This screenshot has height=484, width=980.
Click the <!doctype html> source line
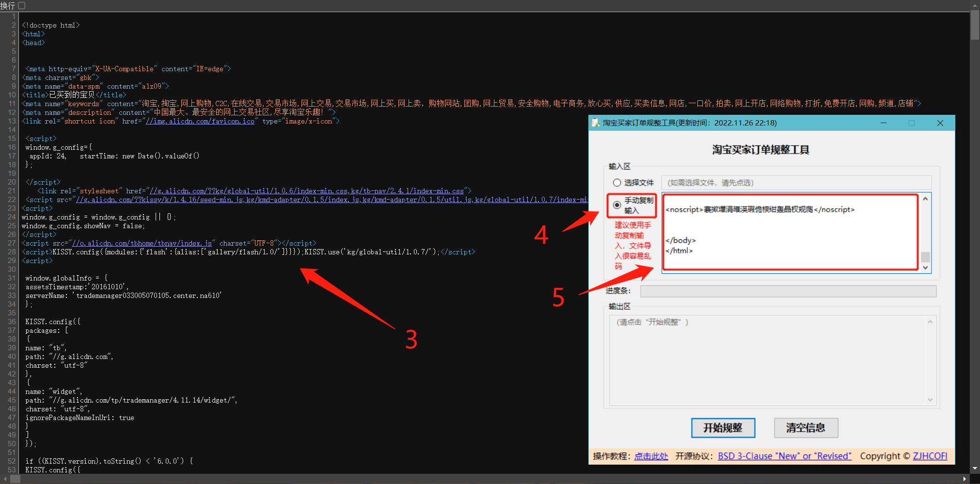point(51,25)
